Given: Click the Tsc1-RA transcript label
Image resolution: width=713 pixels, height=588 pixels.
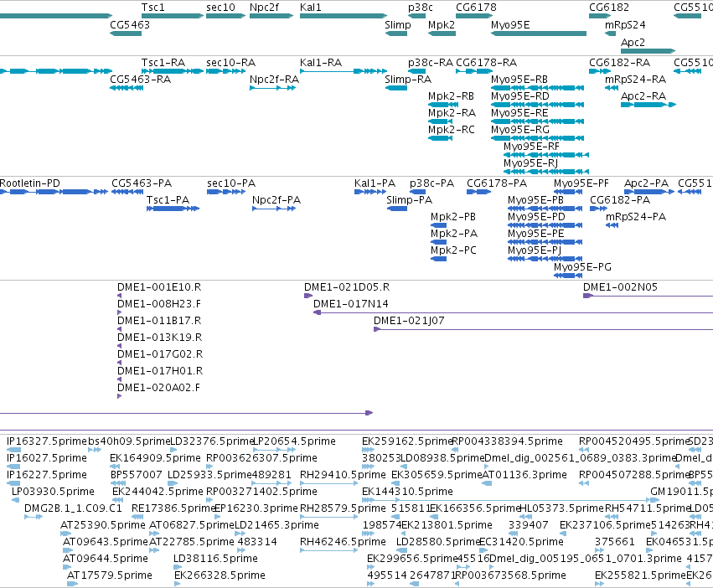Looking at the screenshot, I should (x=163, y=63).
